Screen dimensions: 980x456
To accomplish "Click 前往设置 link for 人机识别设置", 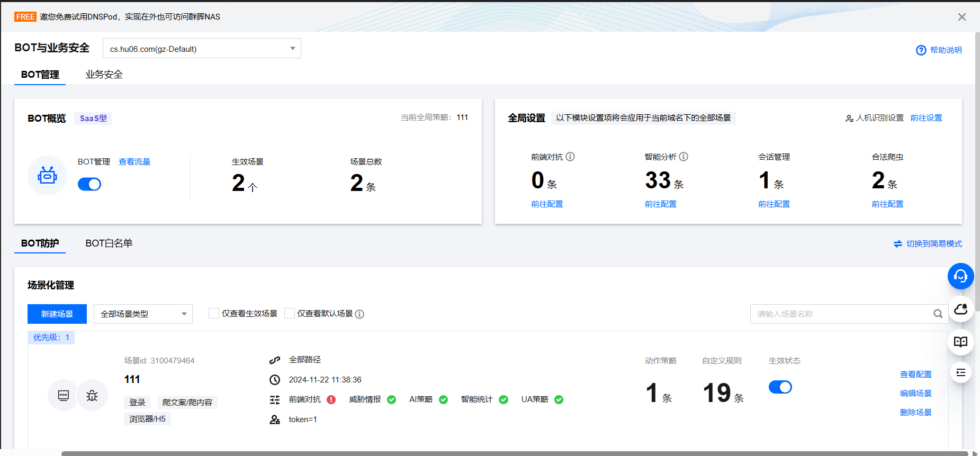I will click(926, 118).
